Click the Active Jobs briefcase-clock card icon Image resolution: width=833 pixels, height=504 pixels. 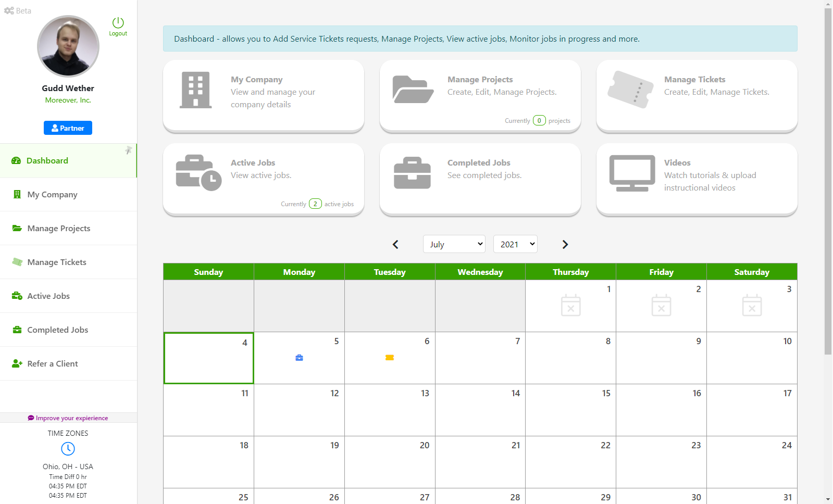point(198,173)
